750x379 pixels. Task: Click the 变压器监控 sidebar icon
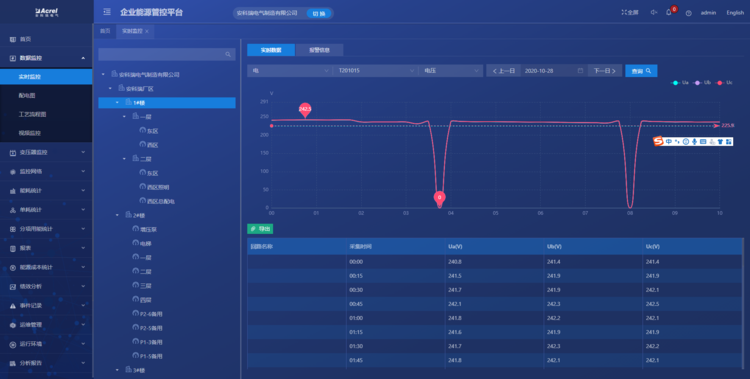[13, 153]
